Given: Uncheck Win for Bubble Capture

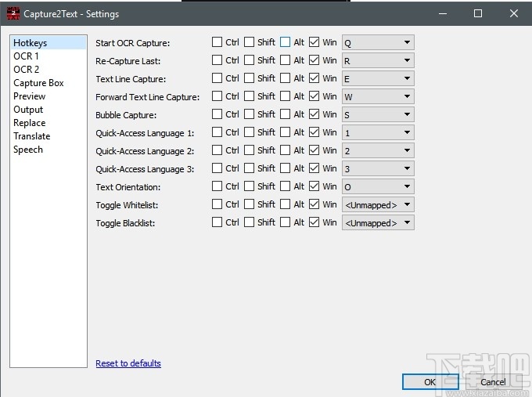Looking at the screenshot, I should [x=315, y=114].
